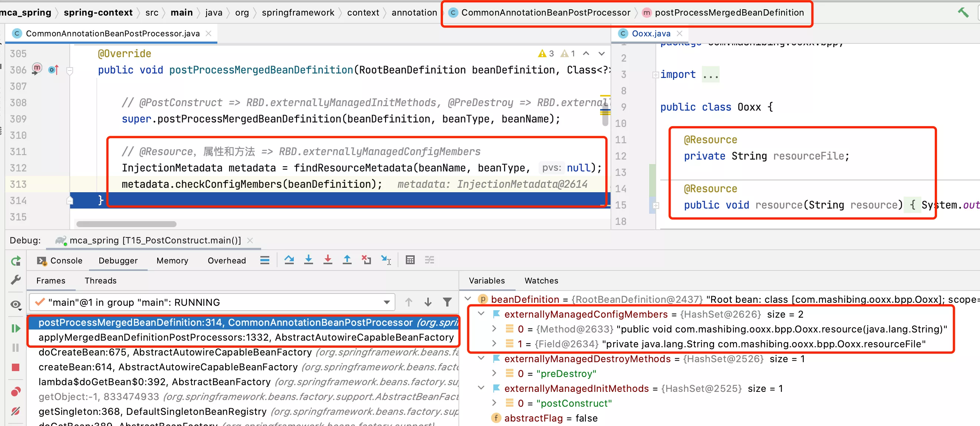Expand the "preDestroy" entry
The height and width of the screenshot is (426, 980).
494,373
